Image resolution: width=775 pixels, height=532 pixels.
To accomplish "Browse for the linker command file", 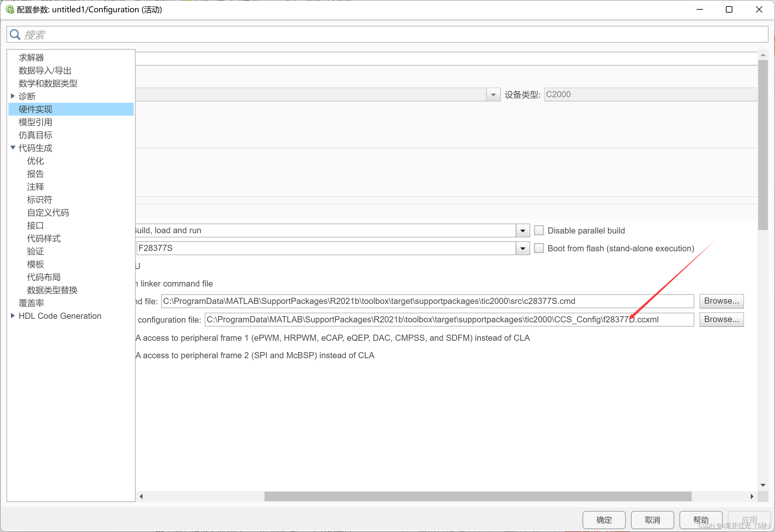I will point(721,301).
